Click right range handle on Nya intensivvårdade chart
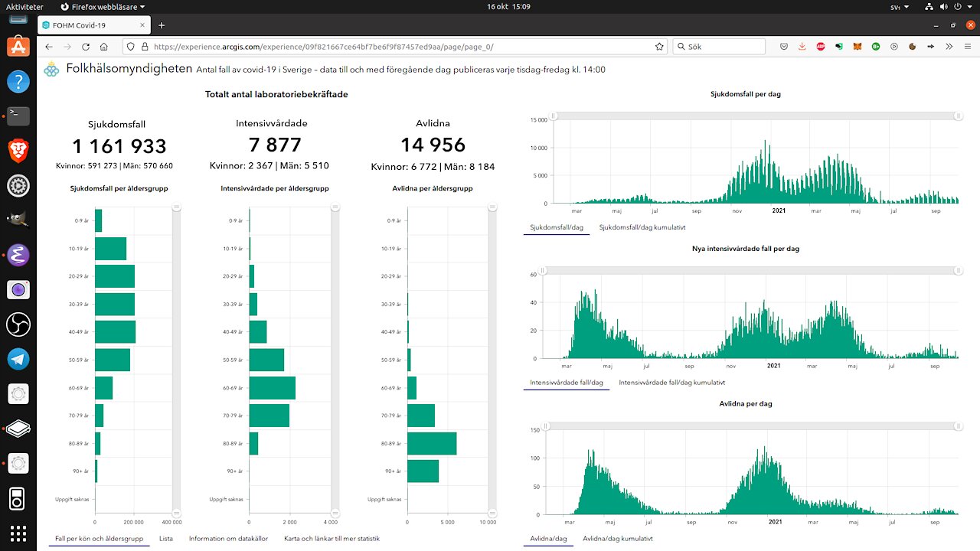 (958, 270)
